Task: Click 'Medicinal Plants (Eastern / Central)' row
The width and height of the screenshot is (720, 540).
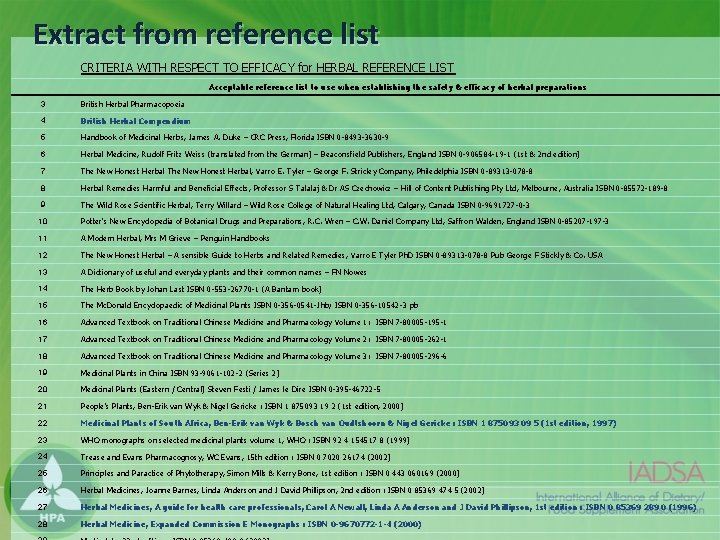Action: (230, 389)
